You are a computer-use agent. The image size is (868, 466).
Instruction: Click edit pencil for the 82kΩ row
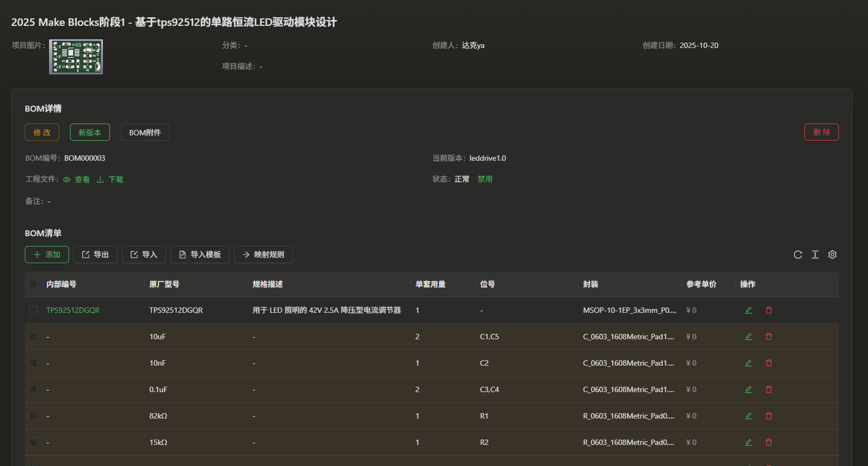coord(748,416)
